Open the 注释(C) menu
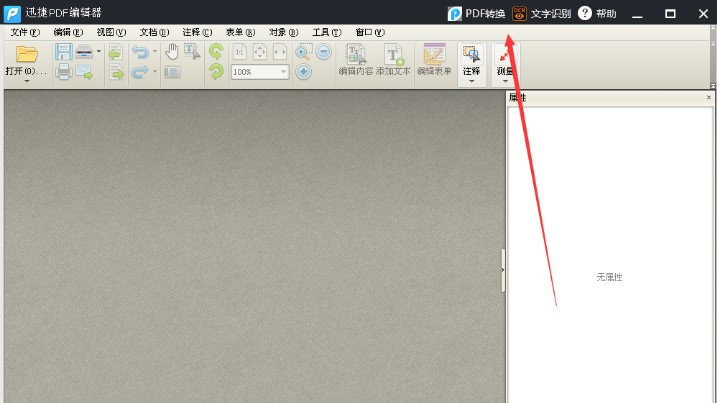The image size is (717, 403). [197, 32]
